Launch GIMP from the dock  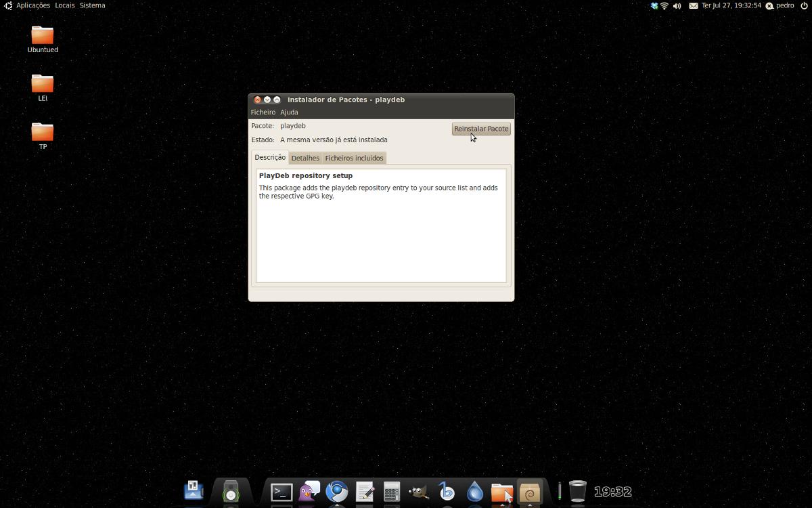coord(419,492)
